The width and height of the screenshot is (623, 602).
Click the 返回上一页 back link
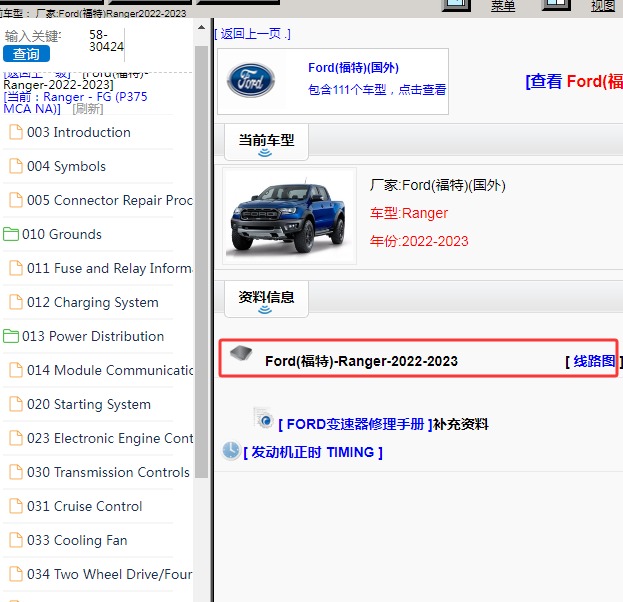coord(253,34)
